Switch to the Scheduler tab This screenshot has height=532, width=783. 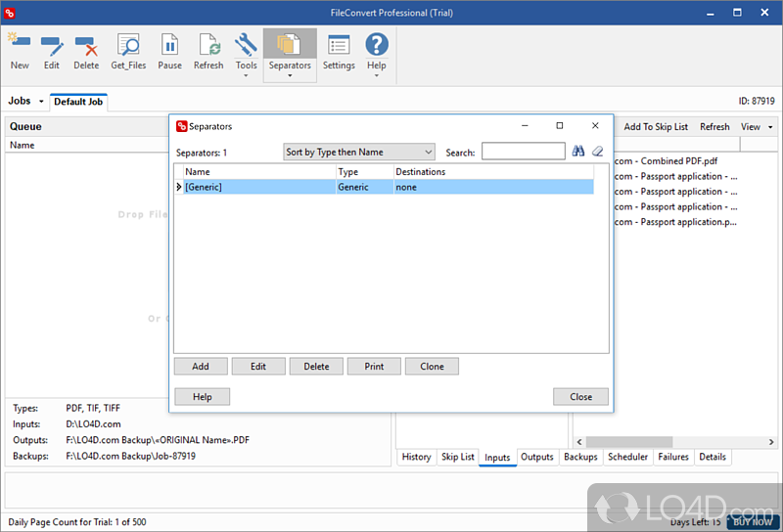627,457
